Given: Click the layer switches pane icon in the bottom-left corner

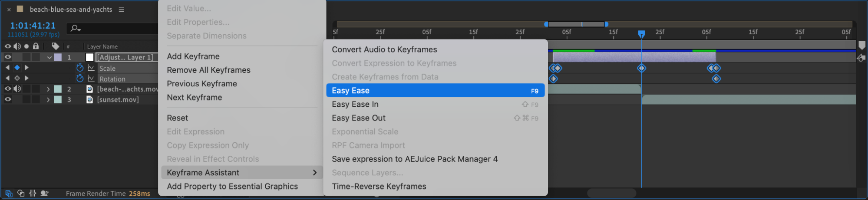Looking at the screenshot, I should click(x=9, y=193).
